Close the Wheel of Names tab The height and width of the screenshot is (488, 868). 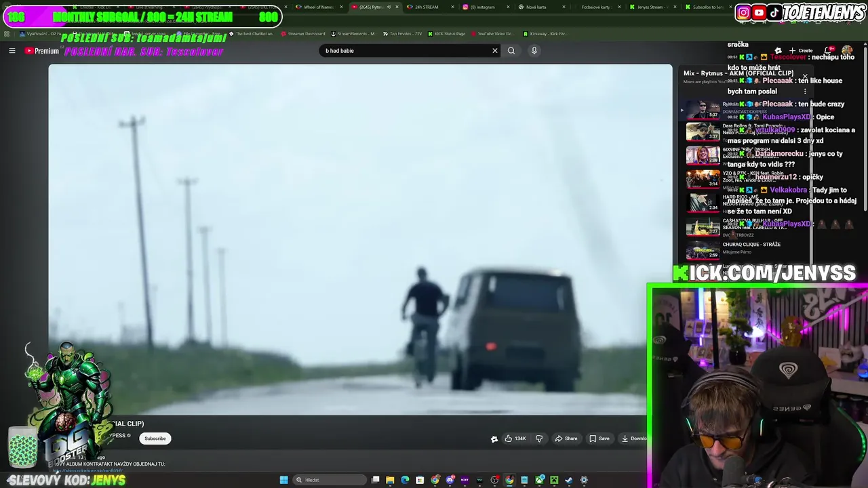(341, 7)
